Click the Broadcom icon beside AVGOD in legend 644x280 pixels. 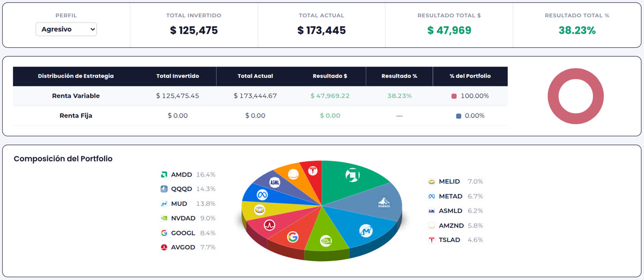pos(164,247)
